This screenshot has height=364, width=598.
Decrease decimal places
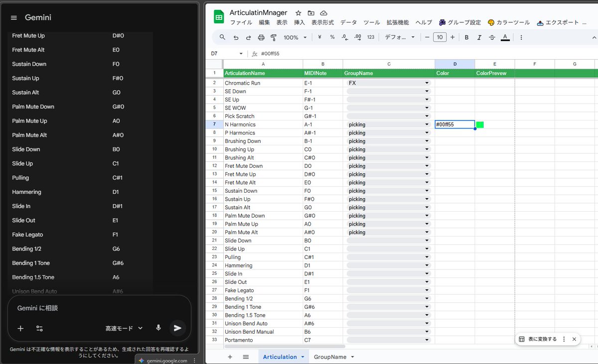[x=345, y=37]
